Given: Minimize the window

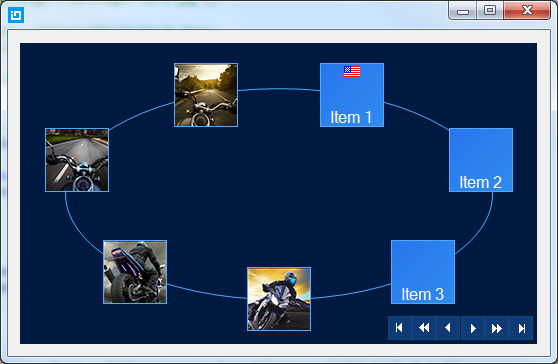Looking at the screenshot, I should click(463, 10).
